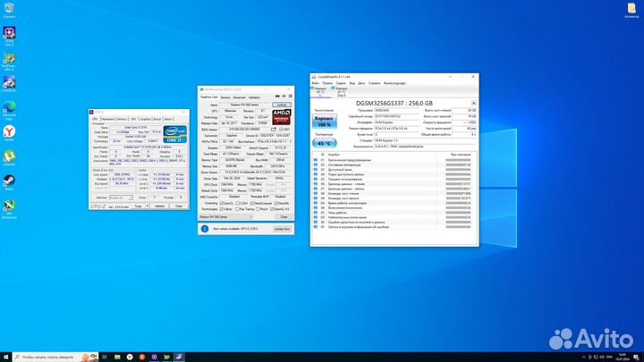
Task: Launch the uTorrent desktop shortcut
Action: 9,156
